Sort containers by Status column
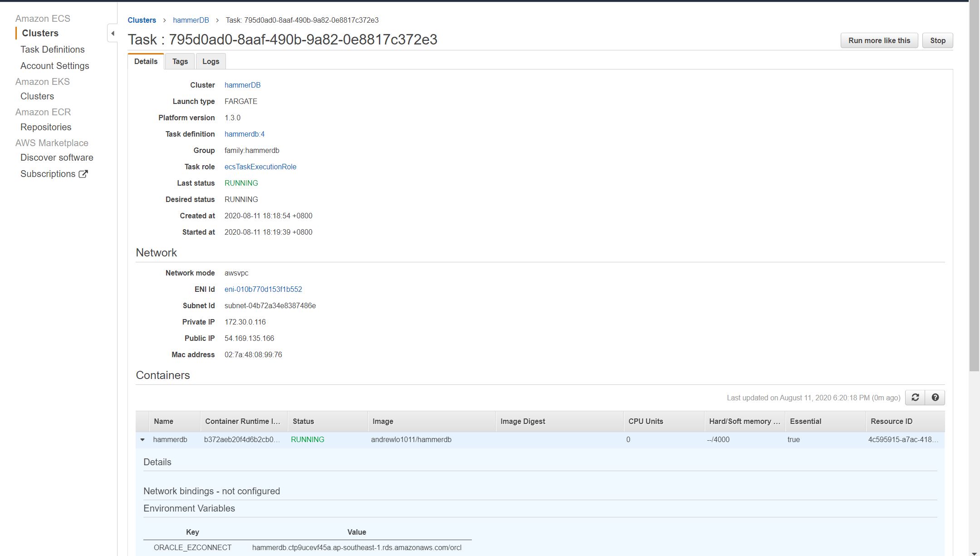The height and width of the screenshot is (556, 980). (x=303, y=421)
